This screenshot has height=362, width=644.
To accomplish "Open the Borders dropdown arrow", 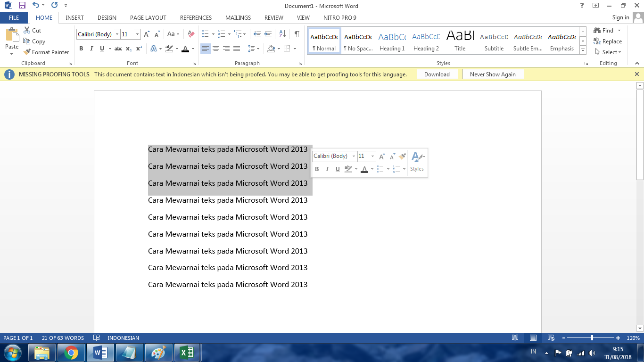I will coord(295,49).
